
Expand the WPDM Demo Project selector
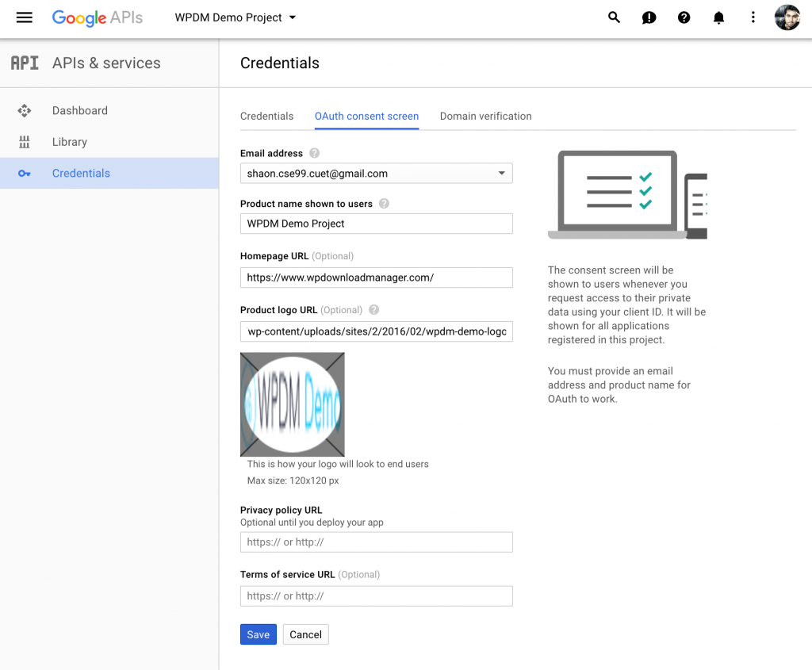pyautogui.click(x=236, y=17)
